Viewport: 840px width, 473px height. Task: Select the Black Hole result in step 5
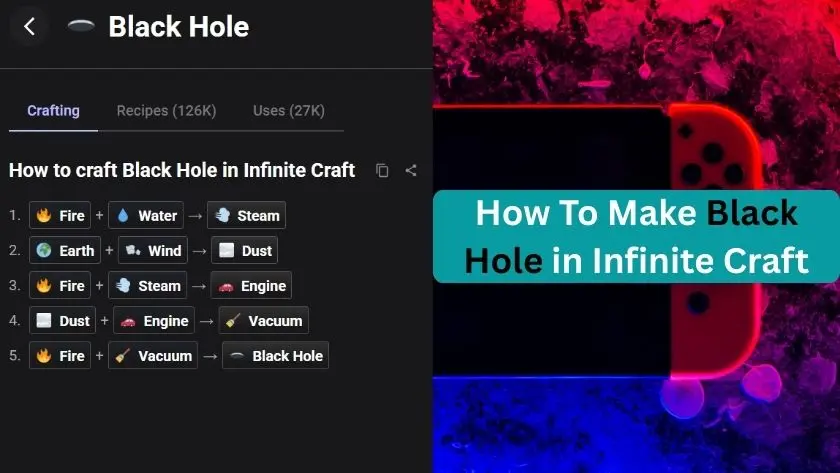pos(276,355)
